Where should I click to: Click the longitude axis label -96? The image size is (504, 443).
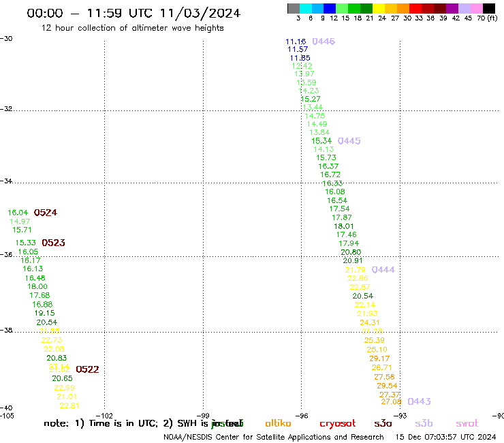point(302,416)
